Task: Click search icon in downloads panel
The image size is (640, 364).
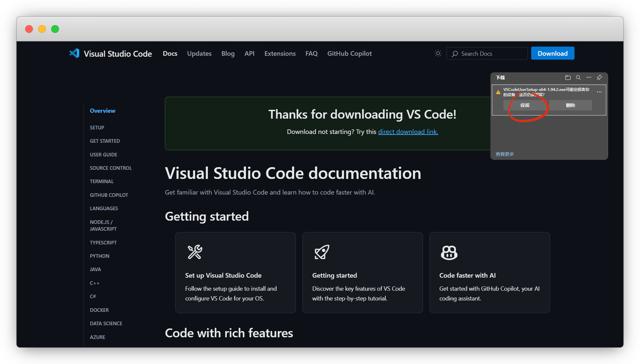Action: (x=578, y=78)
